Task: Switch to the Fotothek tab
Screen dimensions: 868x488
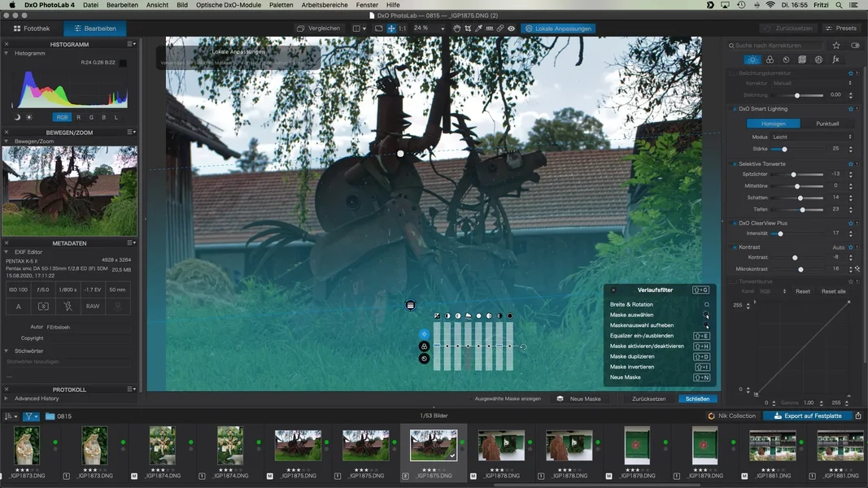Action: tap(32, 28)
